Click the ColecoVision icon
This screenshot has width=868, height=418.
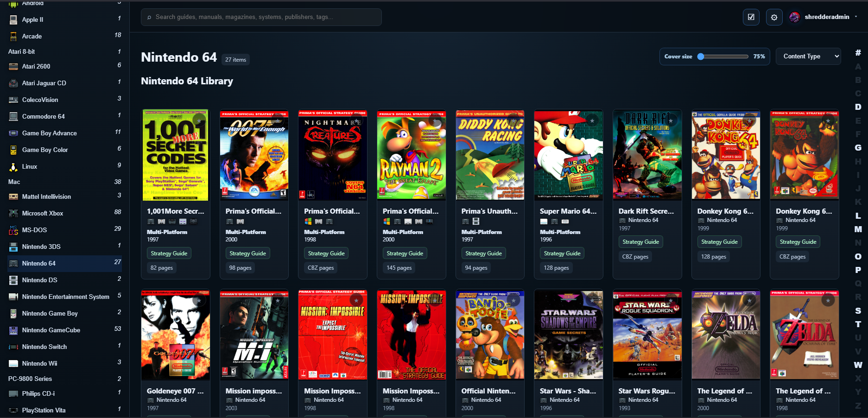(13, 100)
